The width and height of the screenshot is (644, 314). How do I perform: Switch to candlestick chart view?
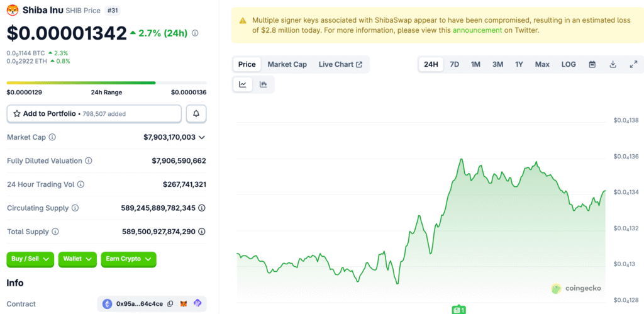pos(264,85)
